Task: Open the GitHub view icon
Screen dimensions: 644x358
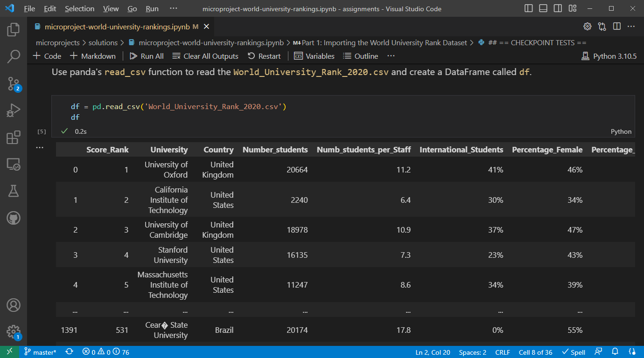Action: click(14, 218)
